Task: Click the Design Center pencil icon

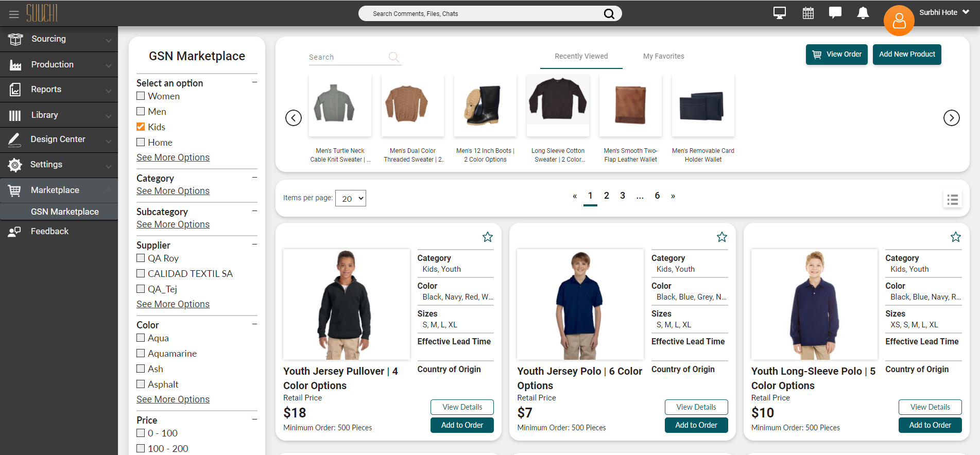Action: point(15,139)
